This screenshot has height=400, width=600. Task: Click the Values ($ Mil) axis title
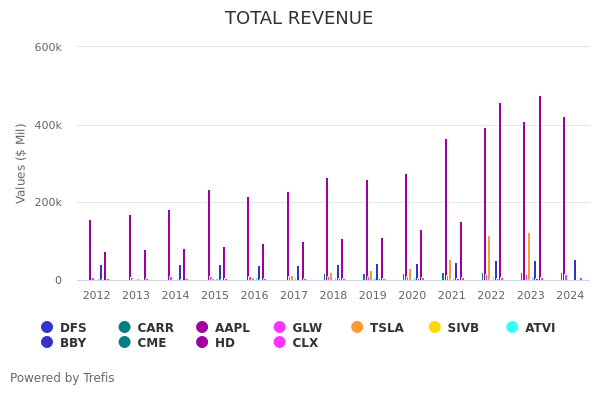pyautogui.click(x=22, y=162)
